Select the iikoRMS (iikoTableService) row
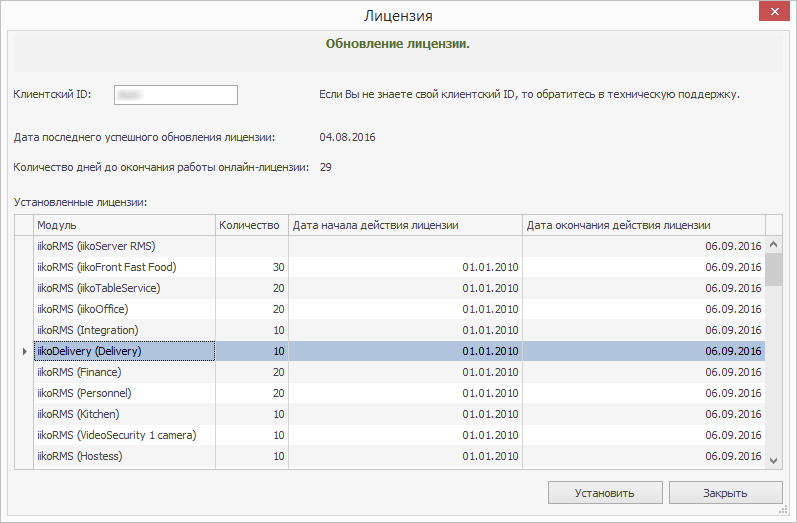797x523 pixels. tap(123, 288)
